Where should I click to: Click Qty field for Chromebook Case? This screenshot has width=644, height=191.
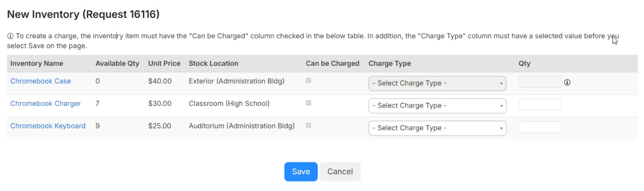pyautogui.click(x=540, y=82)
